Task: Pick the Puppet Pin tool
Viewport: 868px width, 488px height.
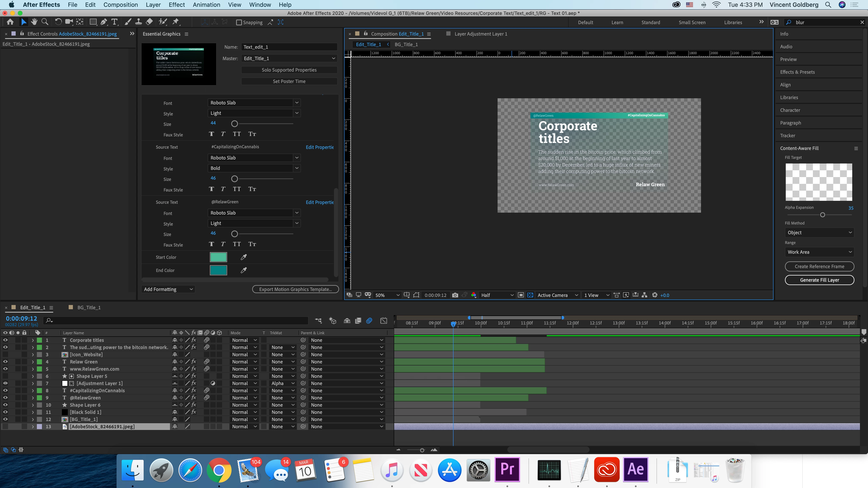Action: click(175, 22)
